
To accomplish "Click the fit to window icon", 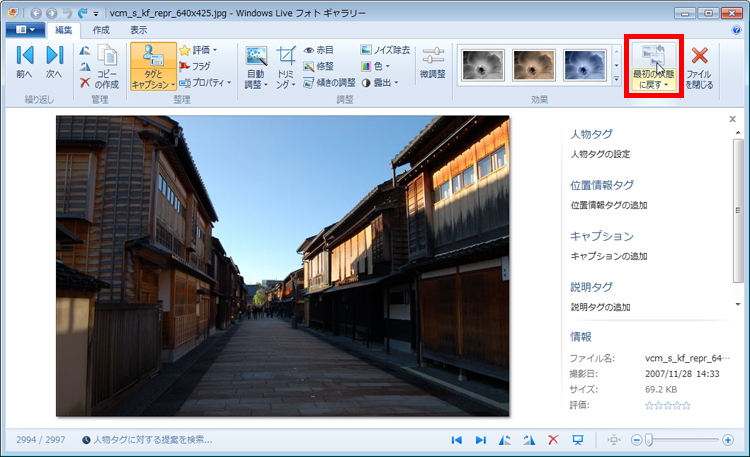I will pos(614,440).
